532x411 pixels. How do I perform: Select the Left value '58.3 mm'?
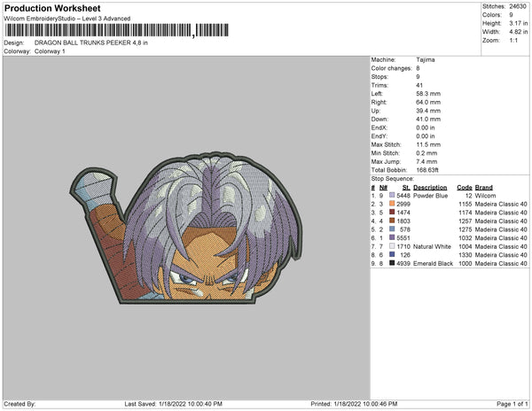point(428,94)
